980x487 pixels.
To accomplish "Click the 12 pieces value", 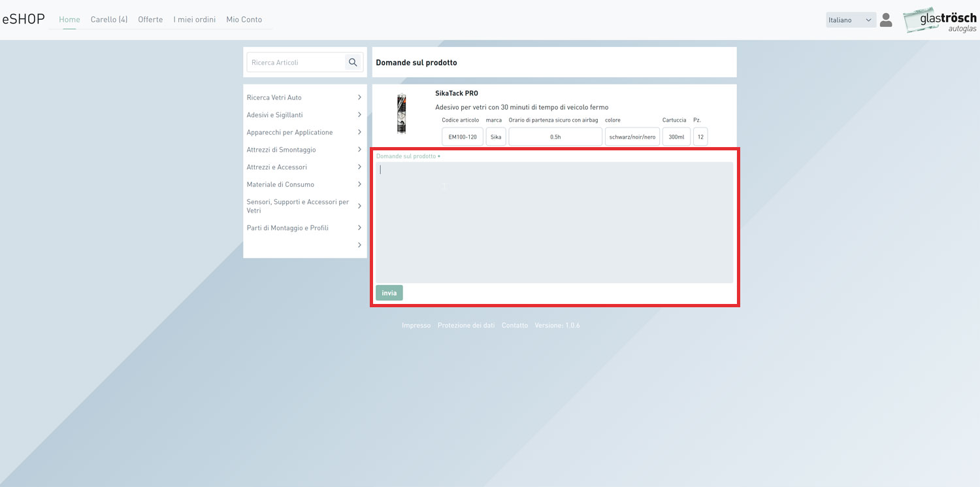I will point(700,137).
